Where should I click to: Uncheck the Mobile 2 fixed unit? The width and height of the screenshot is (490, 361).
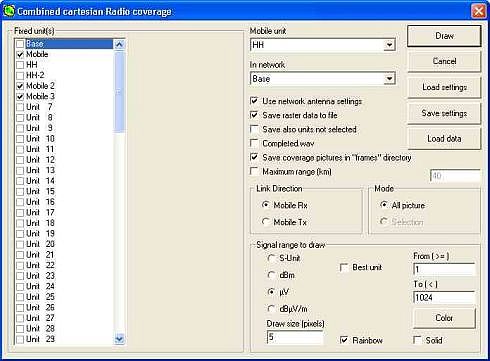point(20,86)
